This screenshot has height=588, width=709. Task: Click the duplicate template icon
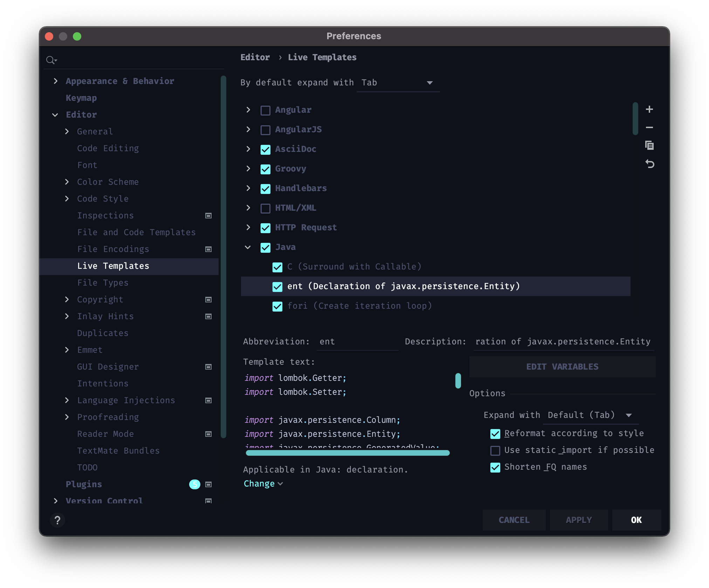click(649, 145)
